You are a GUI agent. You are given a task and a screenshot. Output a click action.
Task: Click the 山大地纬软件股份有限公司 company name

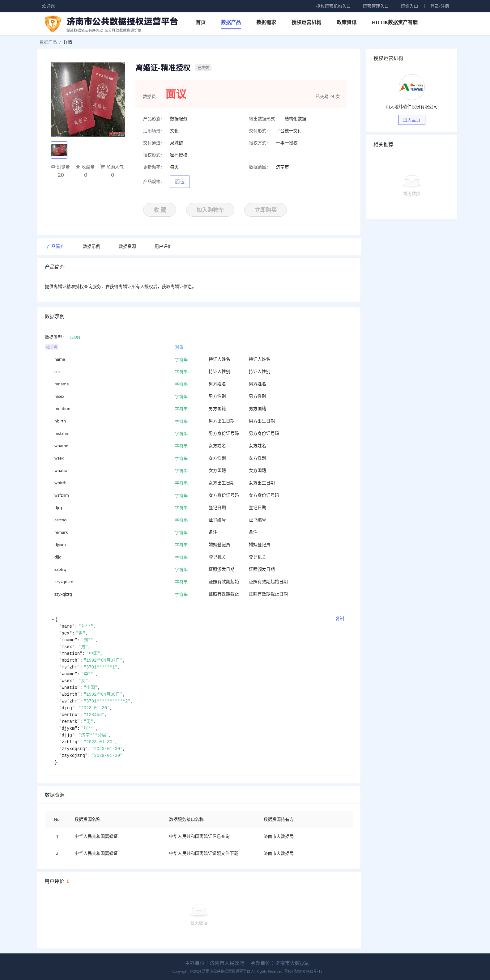point(411,107)
